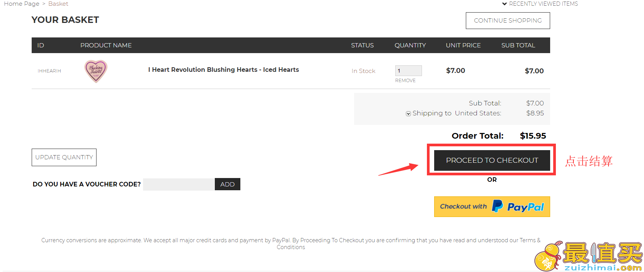The image size is (644, 272).
Task: Open the Basket breadcrumb link
Action: (x=58, y=4)
